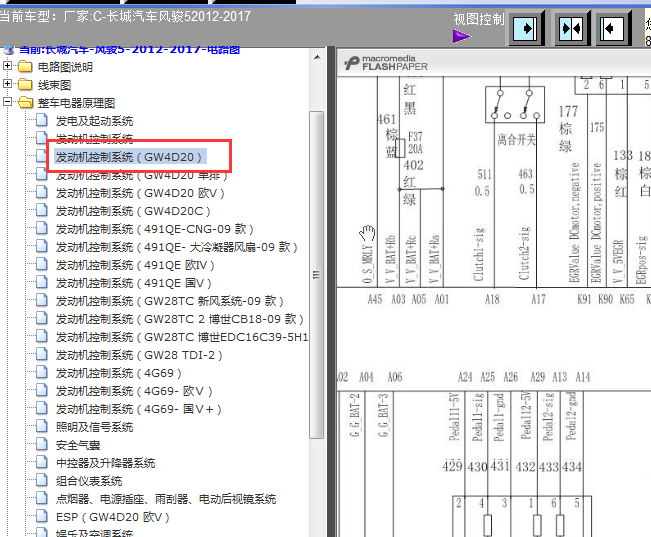Image resolution: width=651 pixels, height=537 pixels.
Task: Open 发动机控制系统（491QE- 大冷凝器风扇-09 款）
Action: coord(176,247)
